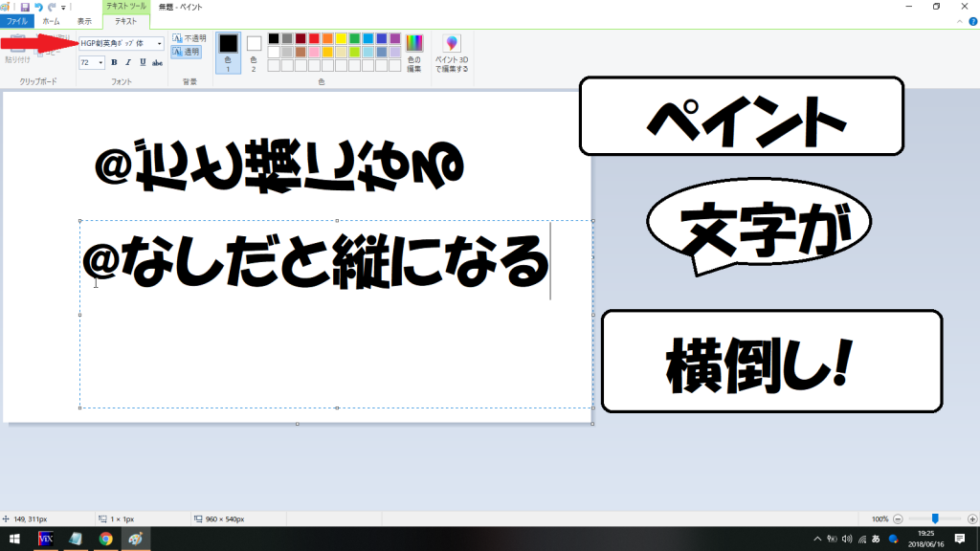
Task: Select 透明 (transparent) background option
Action: click(187, 52)
